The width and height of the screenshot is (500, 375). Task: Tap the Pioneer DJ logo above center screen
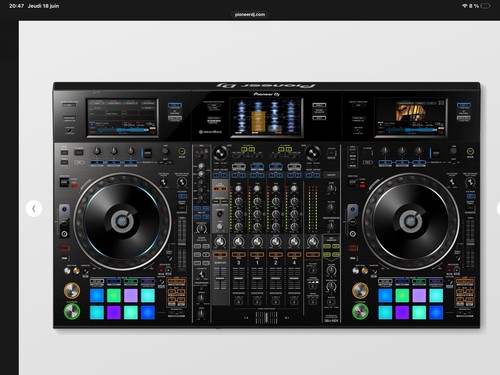point(266,94)
